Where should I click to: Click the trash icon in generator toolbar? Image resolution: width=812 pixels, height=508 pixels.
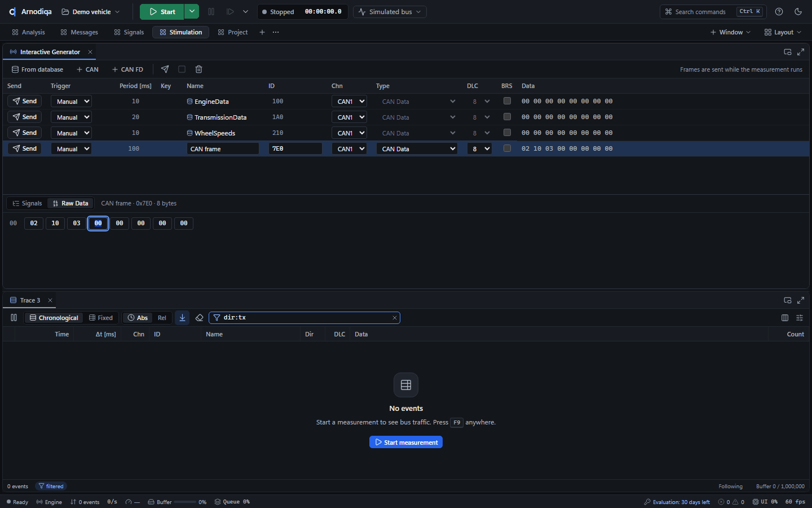coord(198,69)
